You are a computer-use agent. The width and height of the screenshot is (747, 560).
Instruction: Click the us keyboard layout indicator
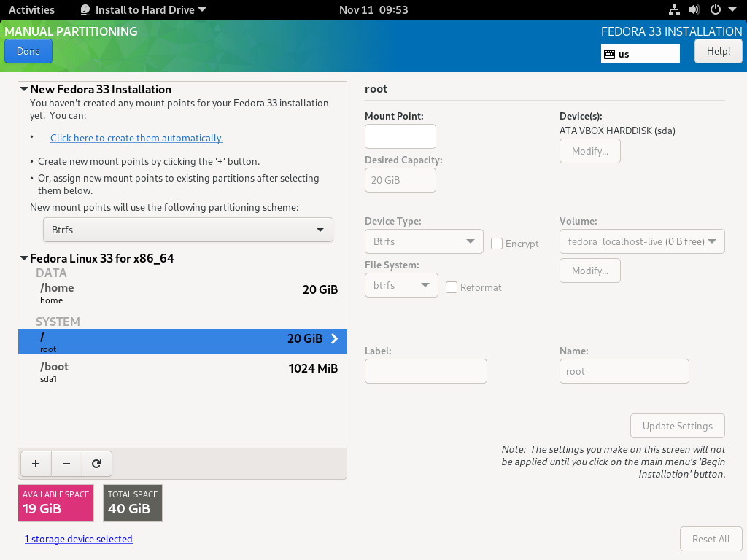(x=640, y=54)
